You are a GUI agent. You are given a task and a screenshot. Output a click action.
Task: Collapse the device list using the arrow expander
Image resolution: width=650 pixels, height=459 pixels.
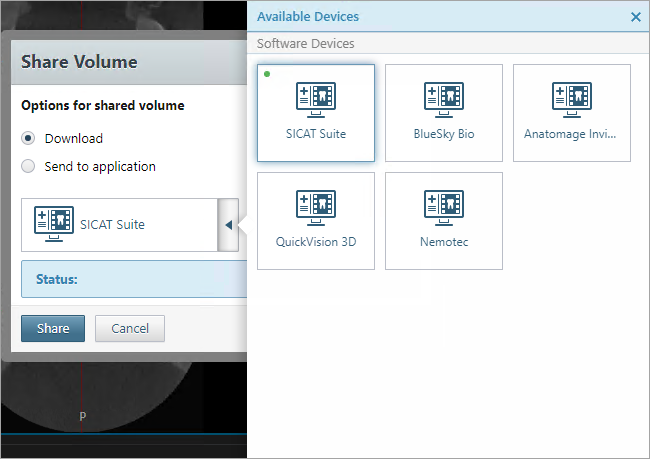[228, 224]
